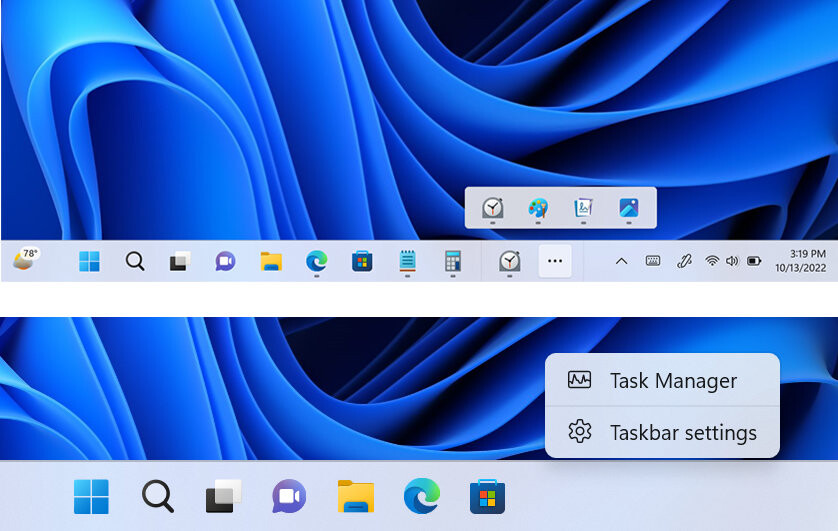
Task: Open the Calculator app from taskbar
Action: (453, 262)
